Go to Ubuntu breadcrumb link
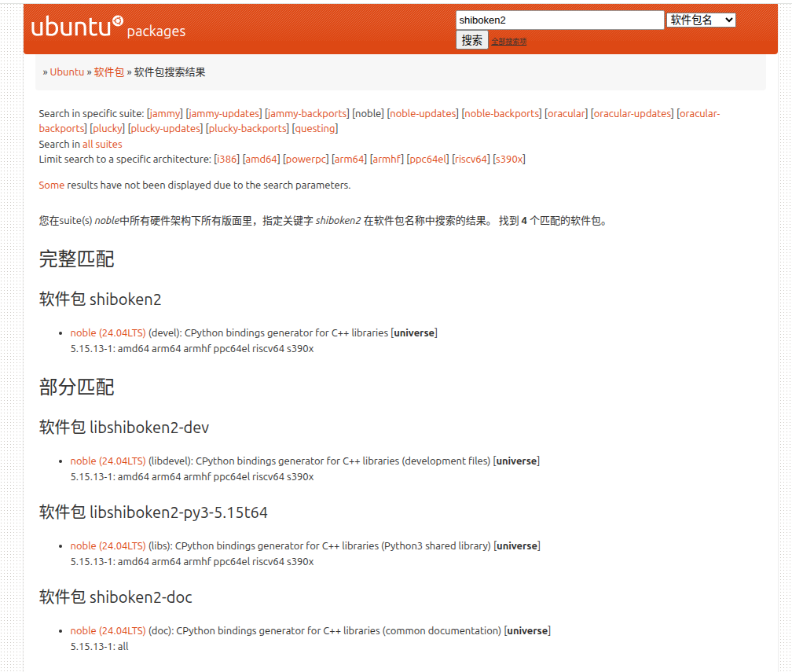792x672 pixels. [x=67, y=72]
